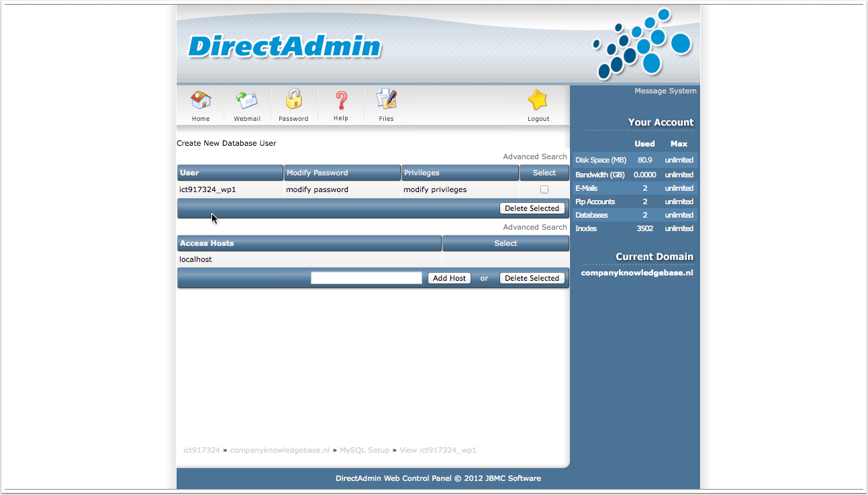Click the footer DirectAdmin Web Control Panel text
Screen dimensions: 868x495
pos(438,478)
